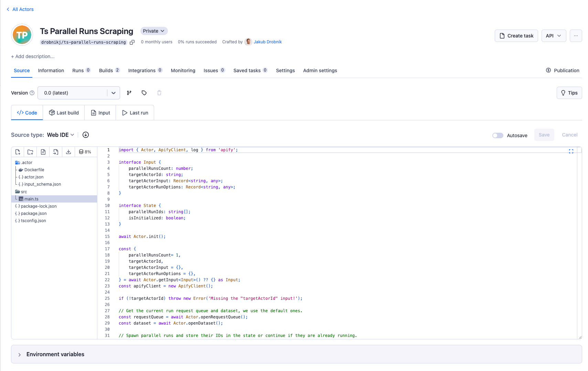The image size is (588, 371).
Task: Open package.json in the file tree
Action: pos(34,214)
